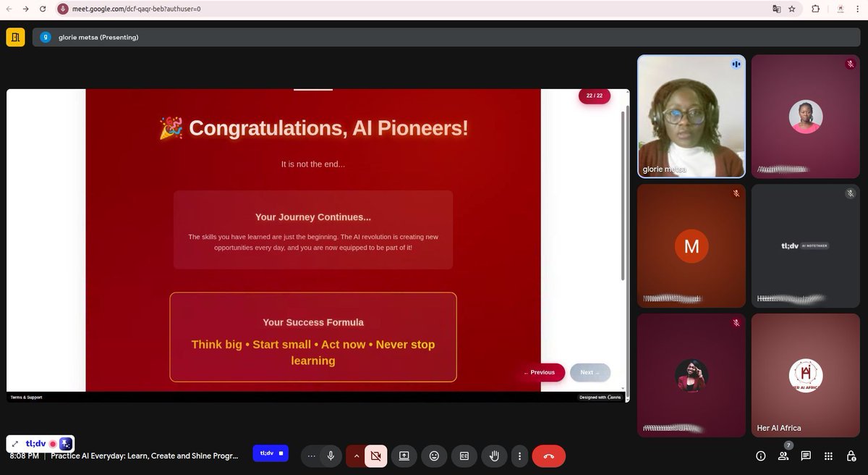Click the 'Your Success Formula' card title
The image size is (868, 475).
point(313,322)
